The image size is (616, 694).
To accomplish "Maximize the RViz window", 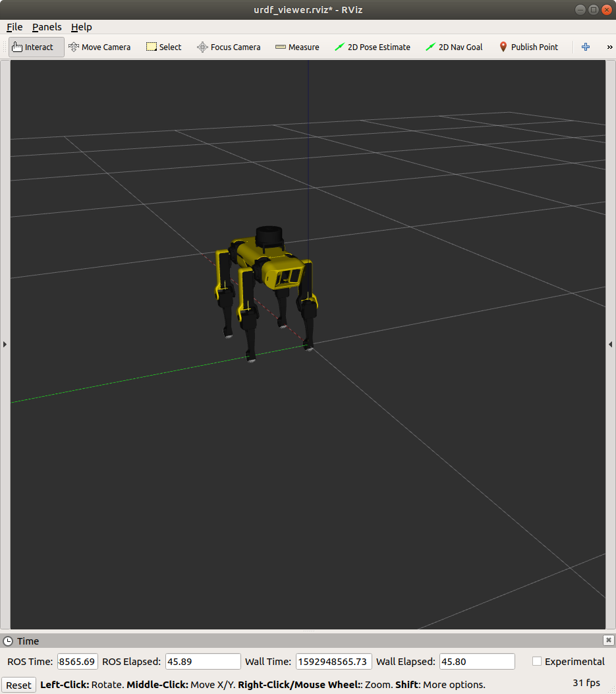I will coord(594,10).
